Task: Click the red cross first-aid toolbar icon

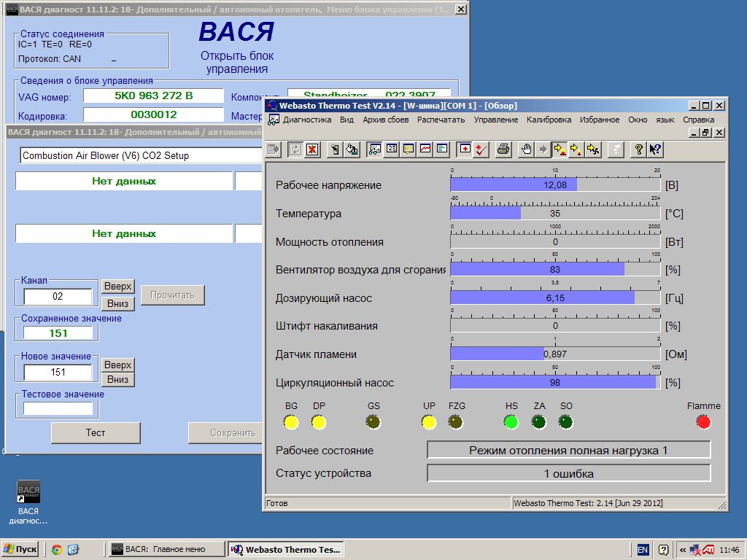Action: [x=465, y=149]
